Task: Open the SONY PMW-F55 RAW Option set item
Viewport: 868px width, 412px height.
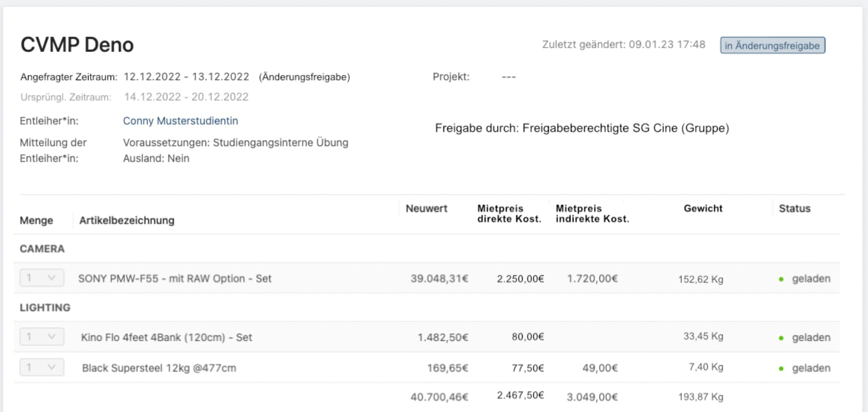Action: 175,279
